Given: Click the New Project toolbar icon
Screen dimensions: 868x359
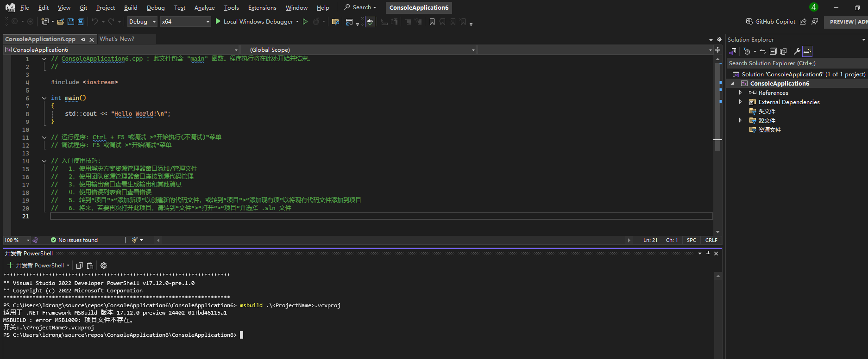Looking at the screenshot, I should [45, 21].
